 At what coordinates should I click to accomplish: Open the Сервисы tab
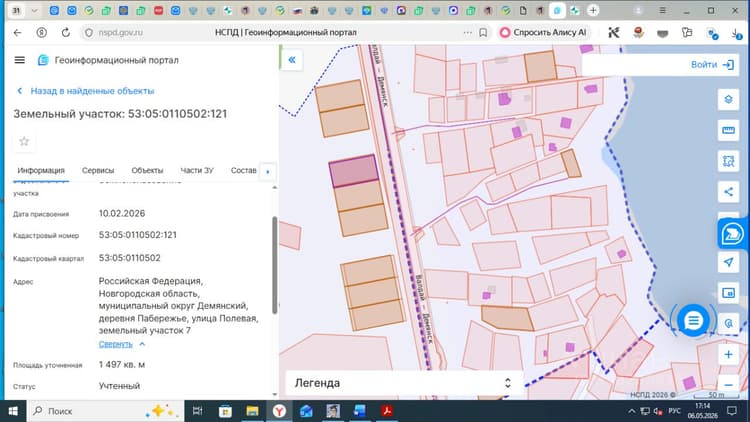(98, 170)
